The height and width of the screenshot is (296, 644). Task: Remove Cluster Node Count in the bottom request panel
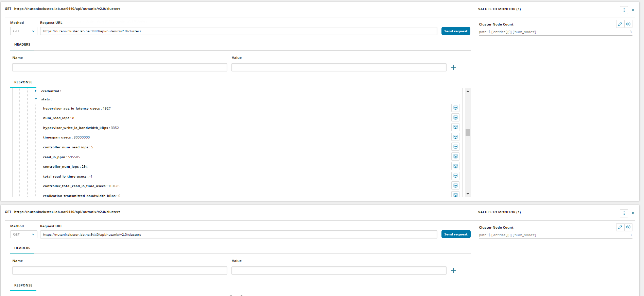pyautogui.click(x=628, y=227)
